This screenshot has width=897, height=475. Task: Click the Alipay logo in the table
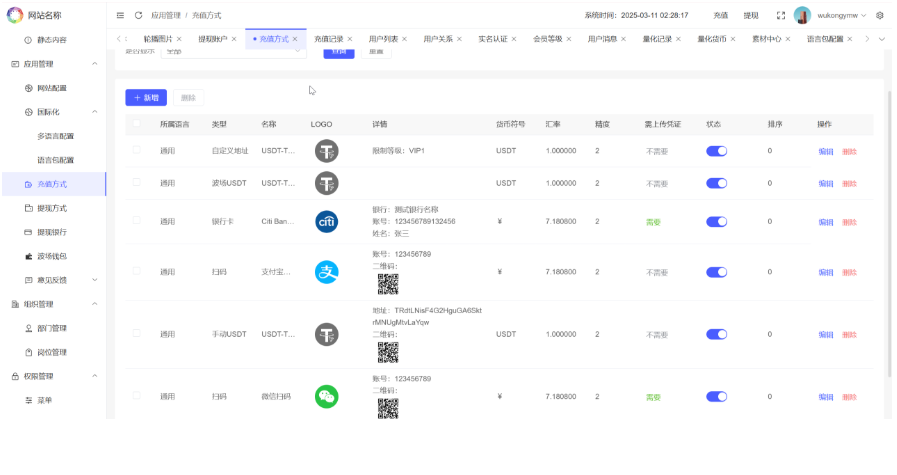point(327,272)
